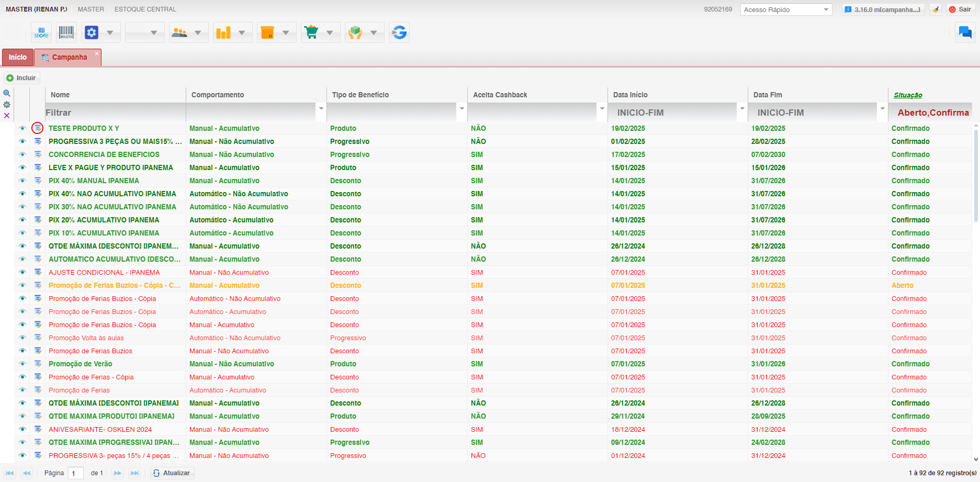Click the gold coins toolbar icon
The height and width of the screenshot is (482, 980).
pyautogui.click(x=223, y=32)
